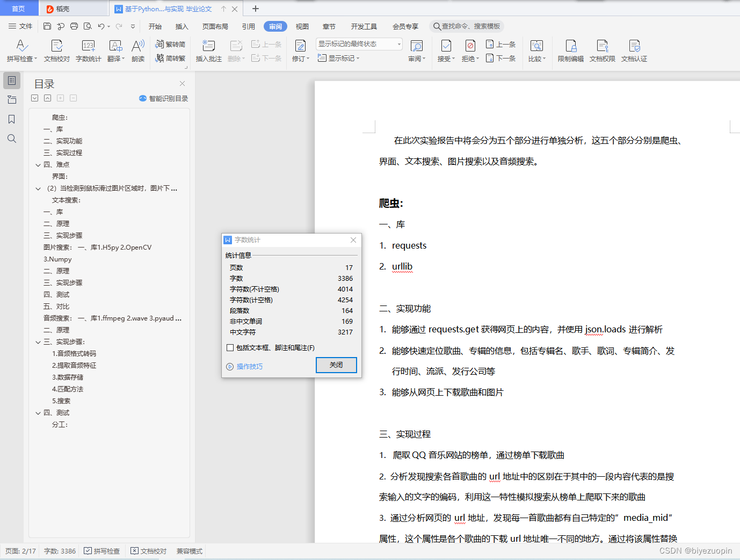This screenshot has height=560, width=740.
Task: Select 1.音频格式转码 in the outline
Action: click(74, 354)
